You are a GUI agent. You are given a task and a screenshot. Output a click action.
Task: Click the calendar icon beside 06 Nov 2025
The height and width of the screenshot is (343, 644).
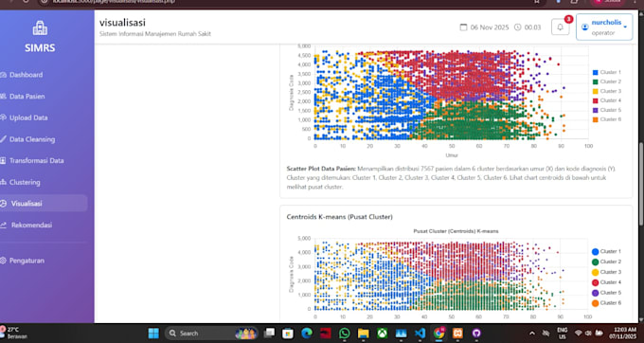[463, 27]
